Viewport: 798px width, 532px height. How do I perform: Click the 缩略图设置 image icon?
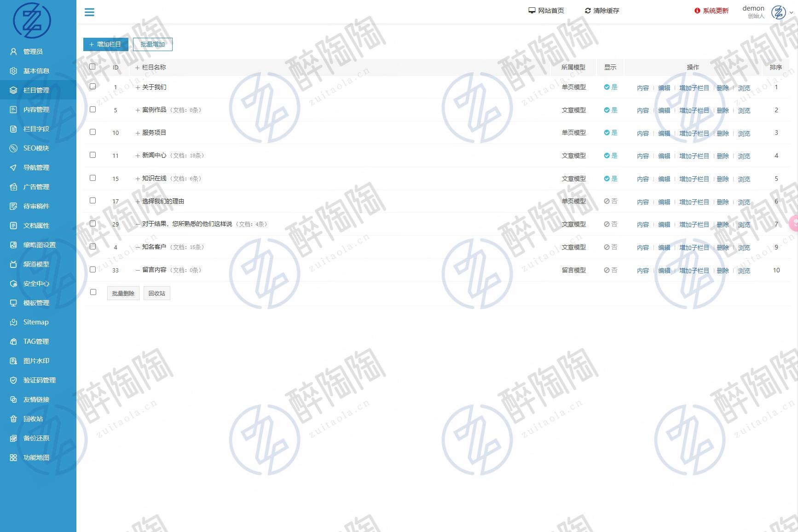pos(13,245)
